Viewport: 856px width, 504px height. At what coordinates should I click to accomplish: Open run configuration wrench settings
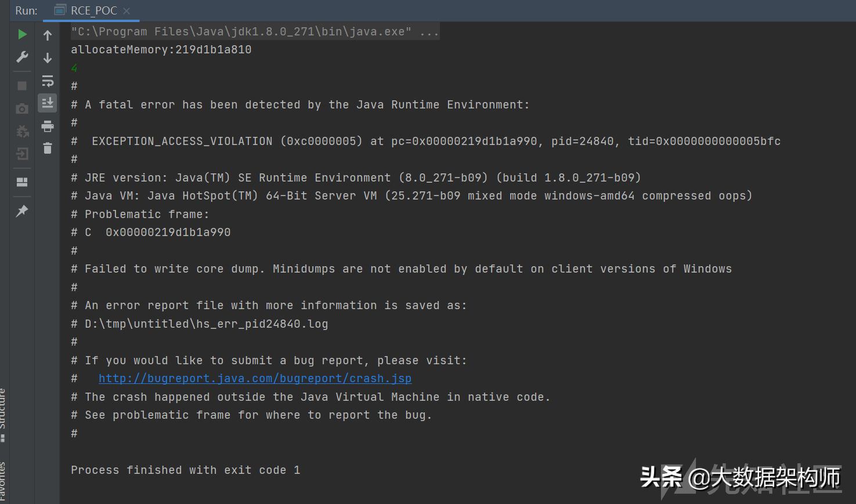(x=22, y=57)
